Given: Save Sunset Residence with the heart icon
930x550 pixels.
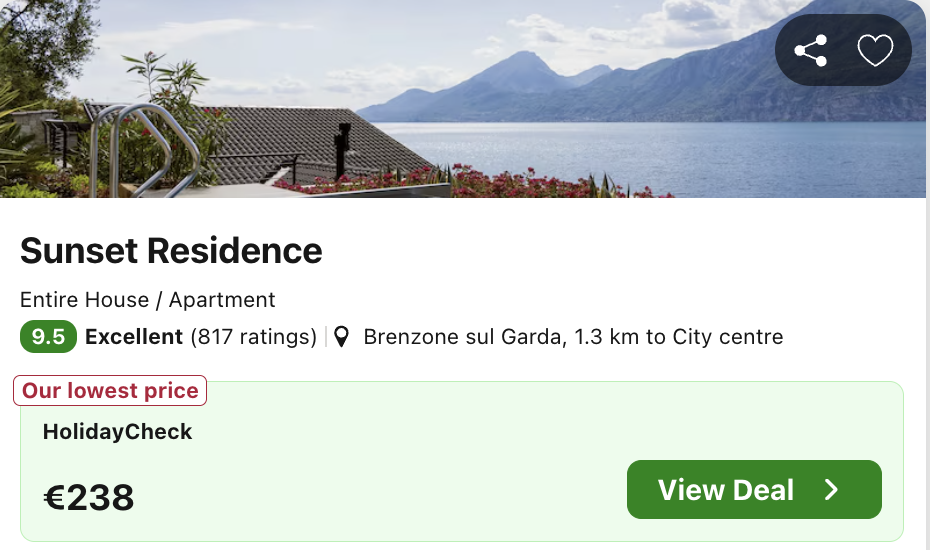Looking at the screenshot, I should point(875,50).
